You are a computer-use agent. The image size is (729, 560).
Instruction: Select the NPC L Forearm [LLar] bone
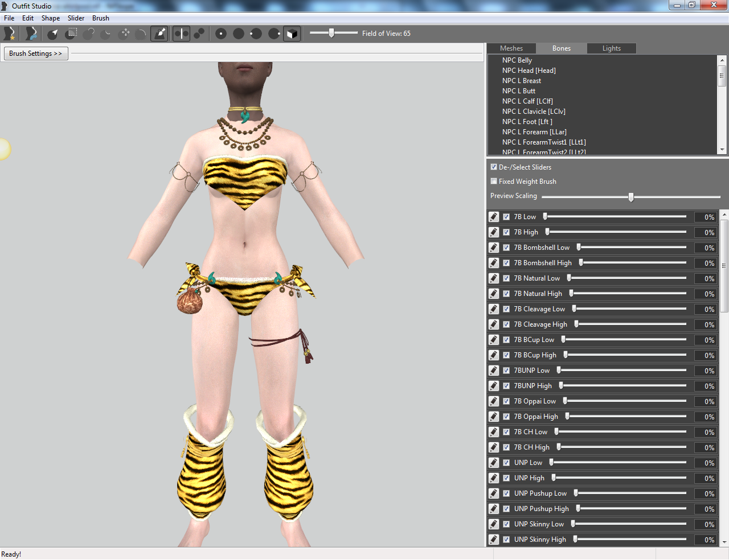[534, 132]
